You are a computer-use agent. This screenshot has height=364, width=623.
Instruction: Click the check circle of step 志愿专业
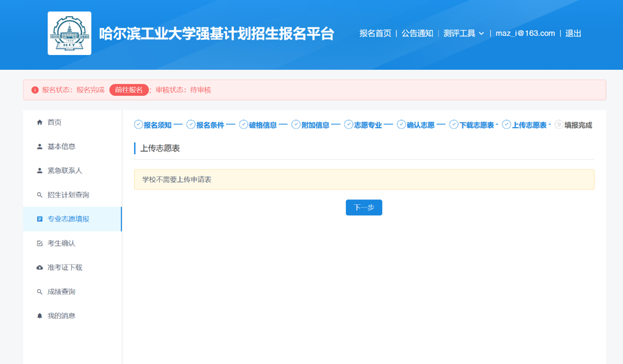pyautogui.click(x=349, y=125)
